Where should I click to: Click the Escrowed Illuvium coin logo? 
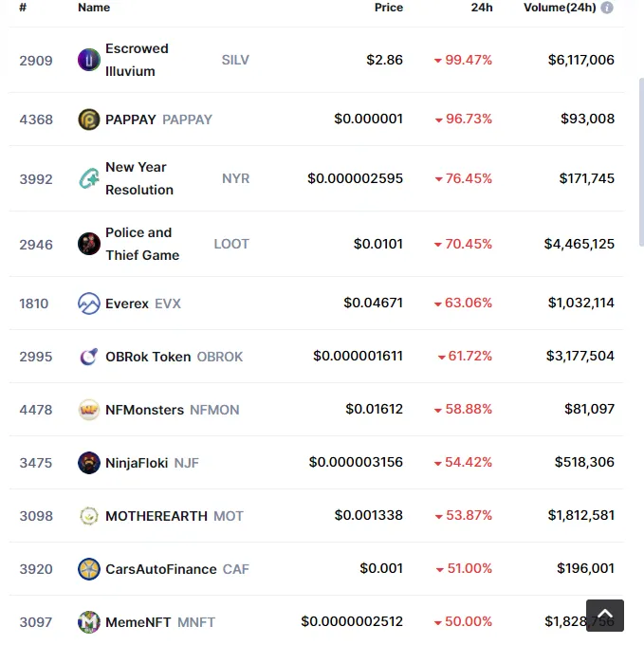tap(89, 60)
